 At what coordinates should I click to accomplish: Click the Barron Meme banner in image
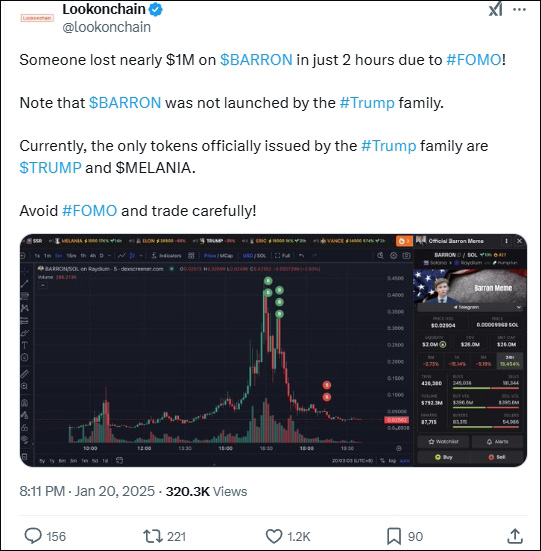(470, 286)
